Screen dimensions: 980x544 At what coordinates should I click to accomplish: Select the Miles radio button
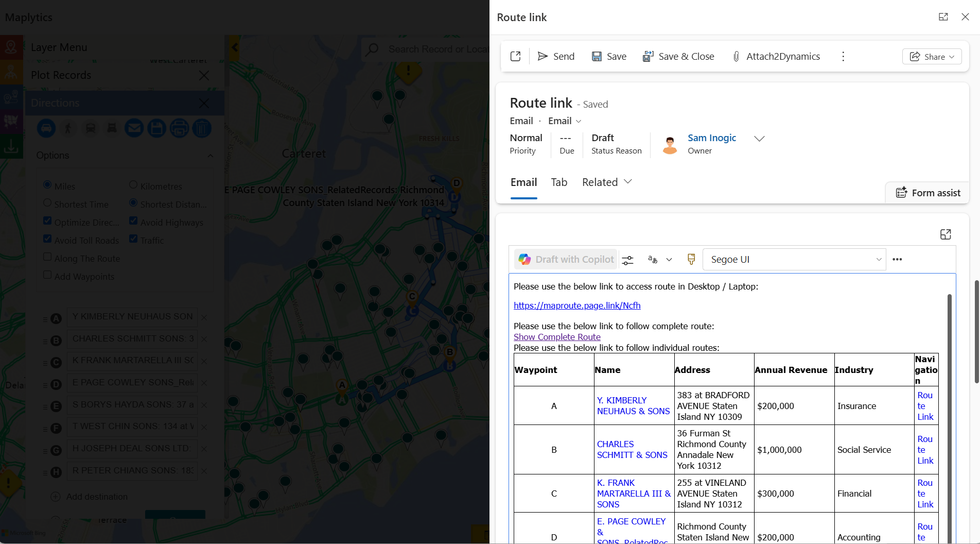point(47,185)
